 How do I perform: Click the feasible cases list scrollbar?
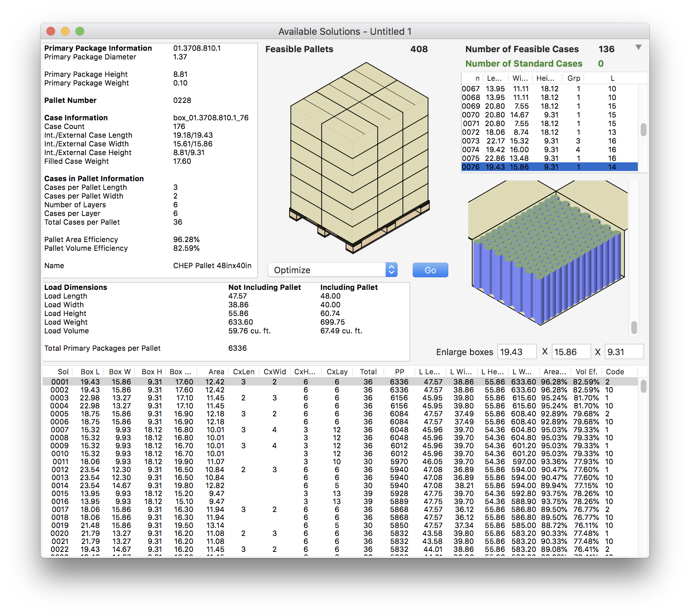pos(643,129)
